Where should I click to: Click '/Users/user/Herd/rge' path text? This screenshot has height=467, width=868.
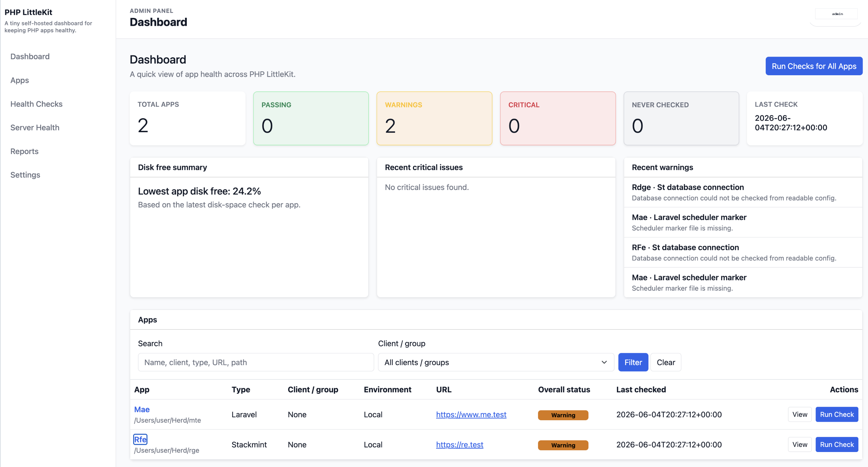point(166,450)
